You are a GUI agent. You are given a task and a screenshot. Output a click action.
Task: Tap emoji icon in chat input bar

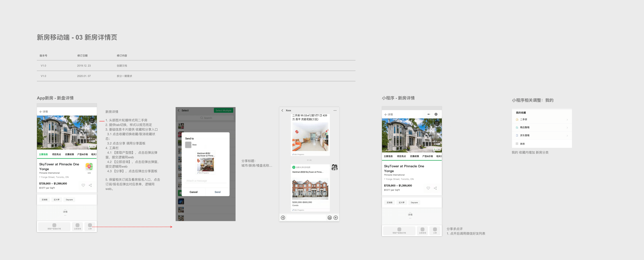330,218
